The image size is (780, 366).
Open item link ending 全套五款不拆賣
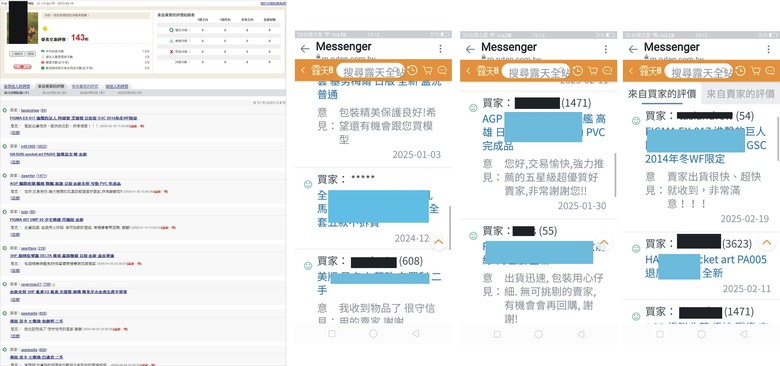coord(379,208)
